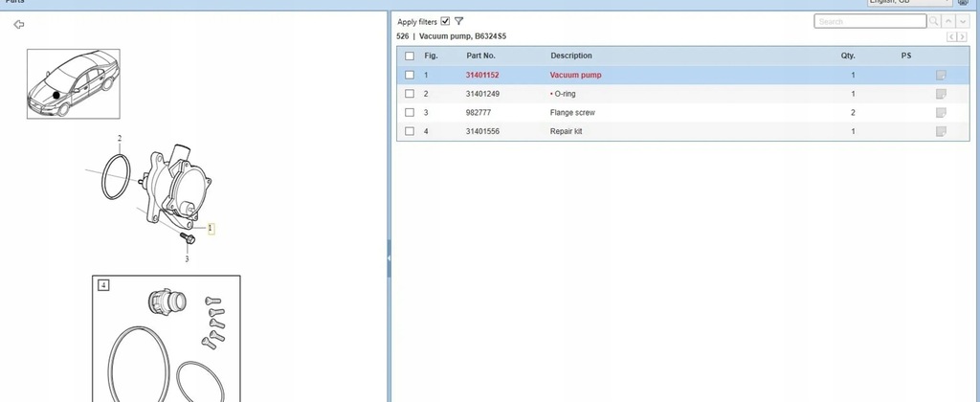Open the Vacuum pump description

(575, 75)
